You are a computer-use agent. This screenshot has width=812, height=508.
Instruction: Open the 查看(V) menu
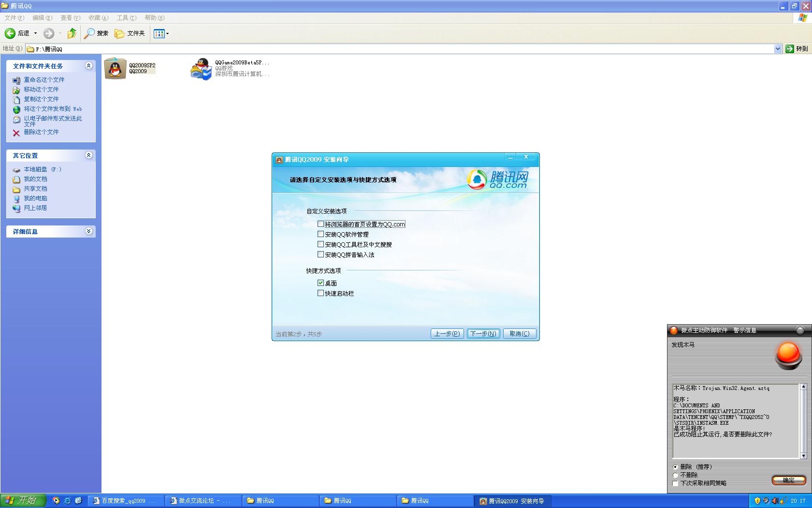click(x=70, y=18)
